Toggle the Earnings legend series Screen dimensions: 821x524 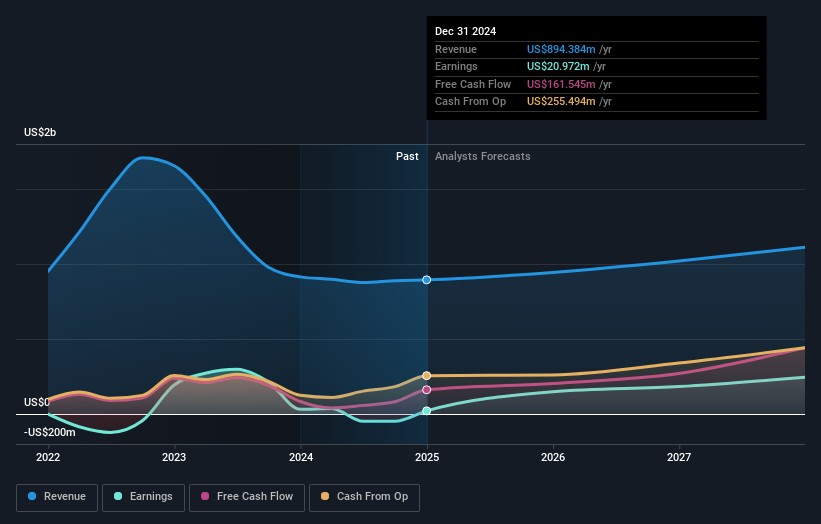click(143, 497)
